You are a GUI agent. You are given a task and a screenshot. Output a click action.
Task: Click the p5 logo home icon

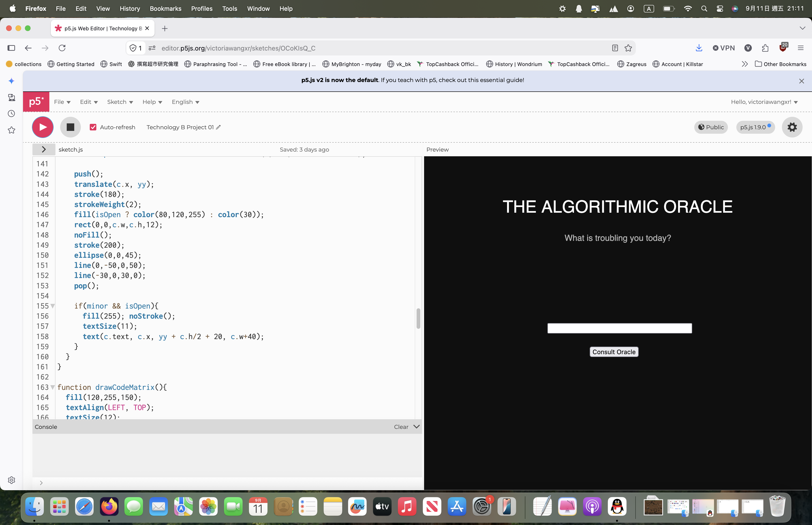(36, 102)
